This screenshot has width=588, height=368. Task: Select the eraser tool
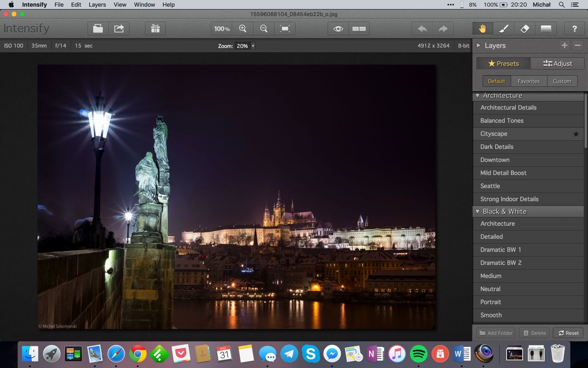(525, 29)
